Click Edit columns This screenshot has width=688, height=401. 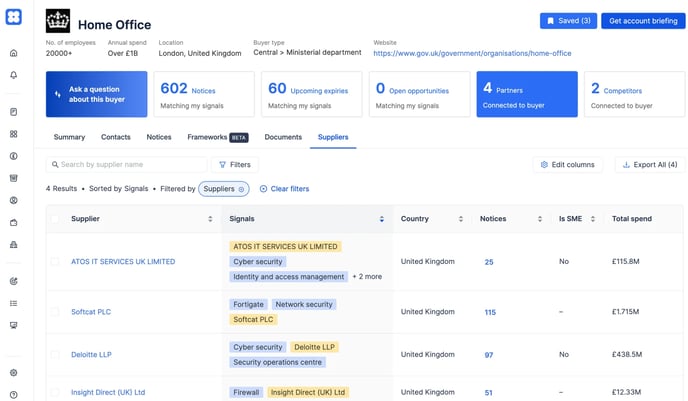[568, 165]
